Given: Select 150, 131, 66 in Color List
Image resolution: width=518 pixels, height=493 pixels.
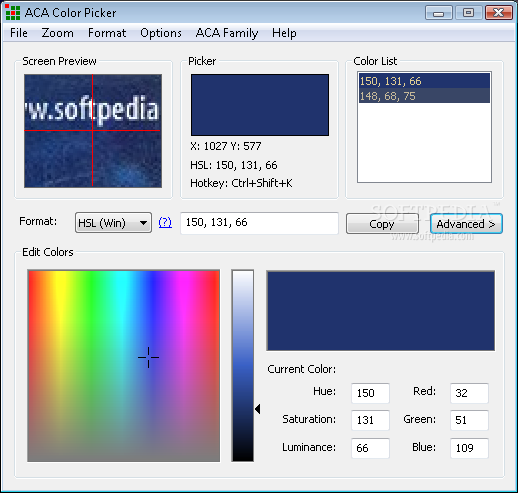Looking at the screenshot, I should point(424,81).
